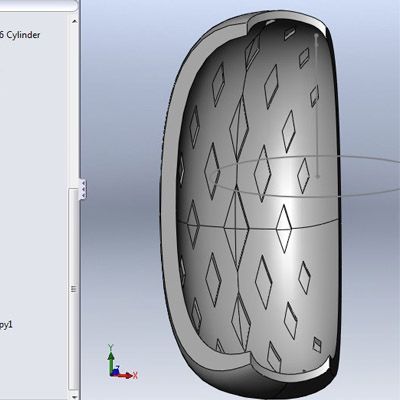Click the feature tree scrollbar up arrow
400x400 pixels.
(x=74, y=21)
